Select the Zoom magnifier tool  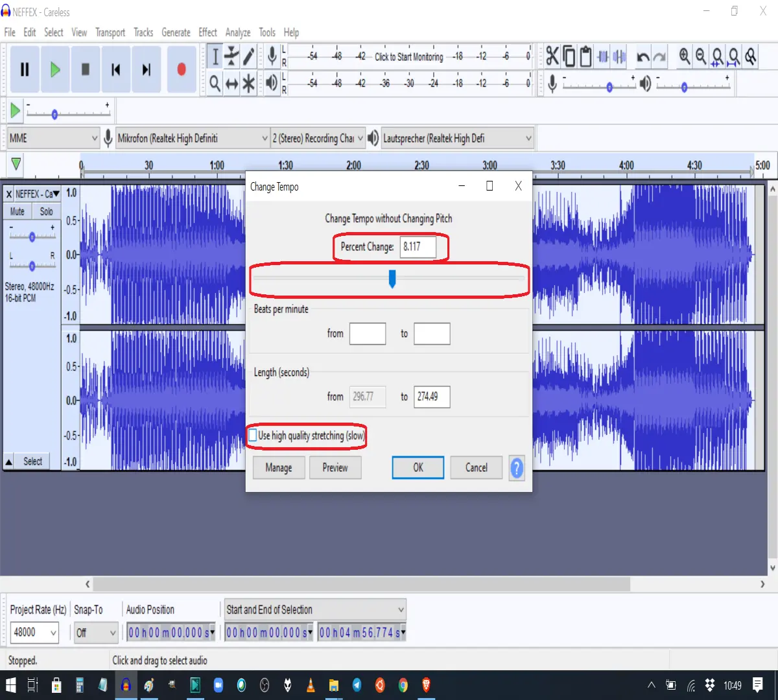coord(215,83)
